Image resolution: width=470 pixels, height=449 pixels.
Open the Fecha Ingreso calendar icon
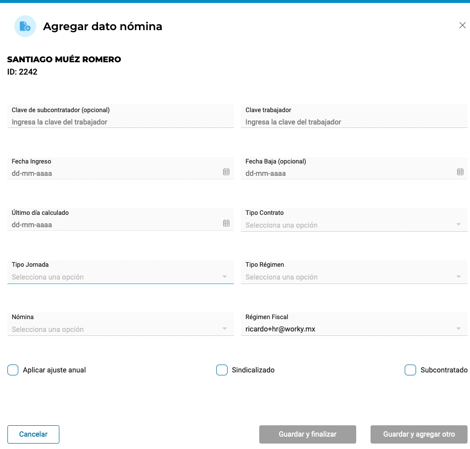coord(226,172)
